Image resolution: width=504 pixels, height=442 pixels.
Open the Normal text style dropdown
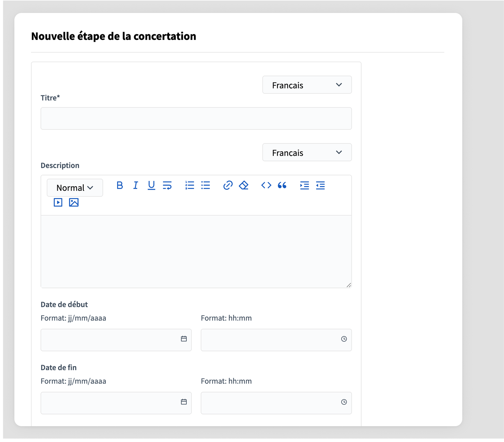pyautogui.click(x=75, y=188)
